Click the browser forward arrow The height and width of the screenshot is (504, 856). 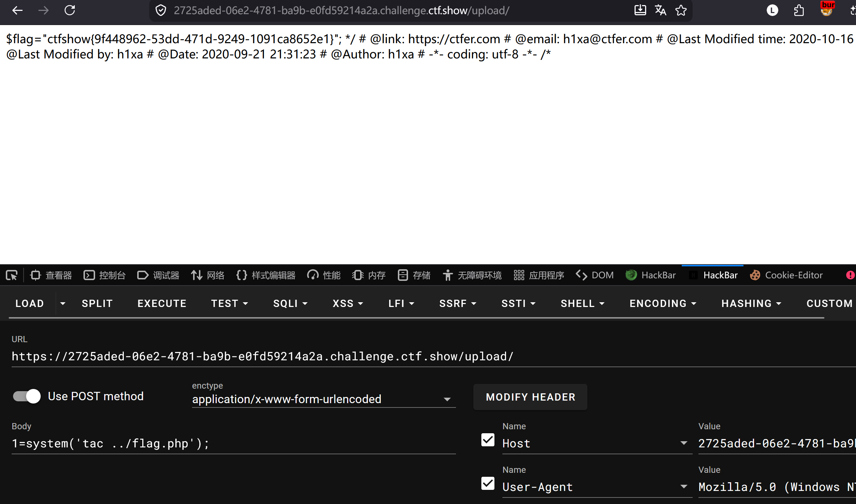[x=44, y=11]
